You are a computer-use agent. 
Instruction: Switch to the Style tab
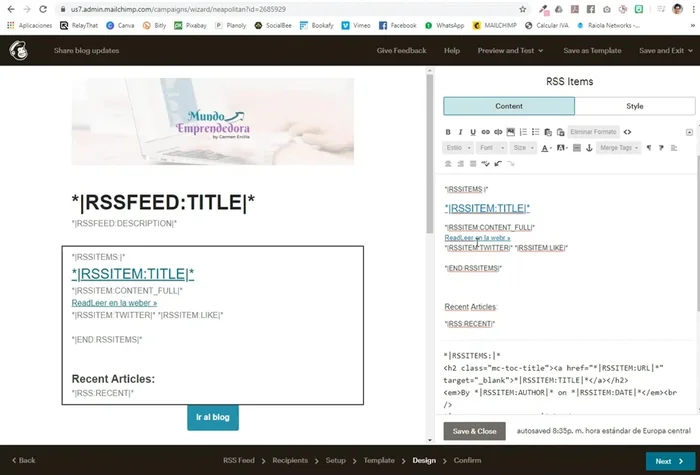(x=634, y=105)
